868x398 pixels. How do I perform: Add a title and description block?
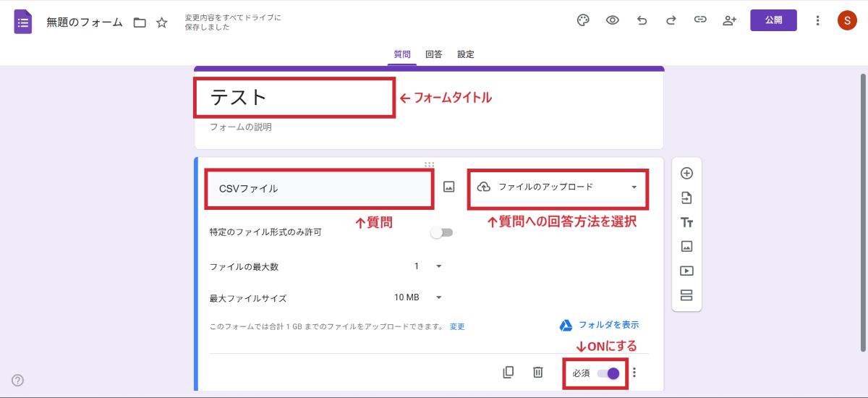tap(686, 222)
